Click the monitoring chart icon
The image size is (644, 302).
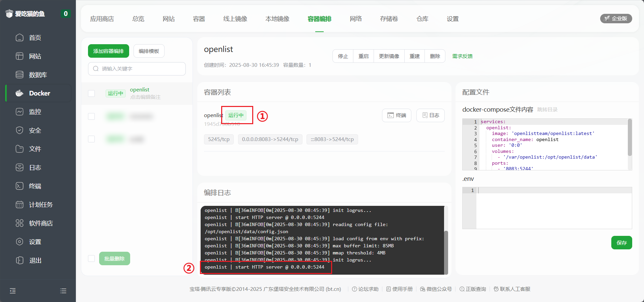click(20, 112)
